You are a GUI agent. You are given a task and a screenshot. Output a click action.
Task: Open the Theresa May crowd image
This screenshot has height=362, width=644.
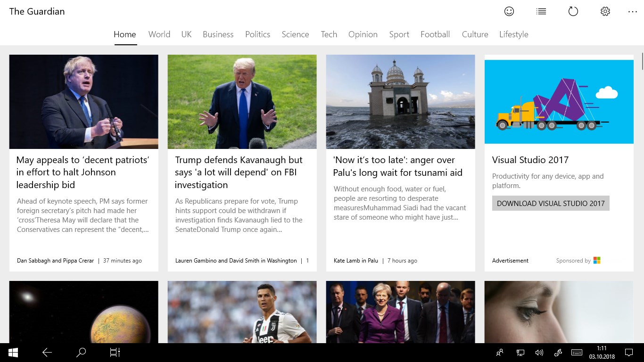pos(401,312)
